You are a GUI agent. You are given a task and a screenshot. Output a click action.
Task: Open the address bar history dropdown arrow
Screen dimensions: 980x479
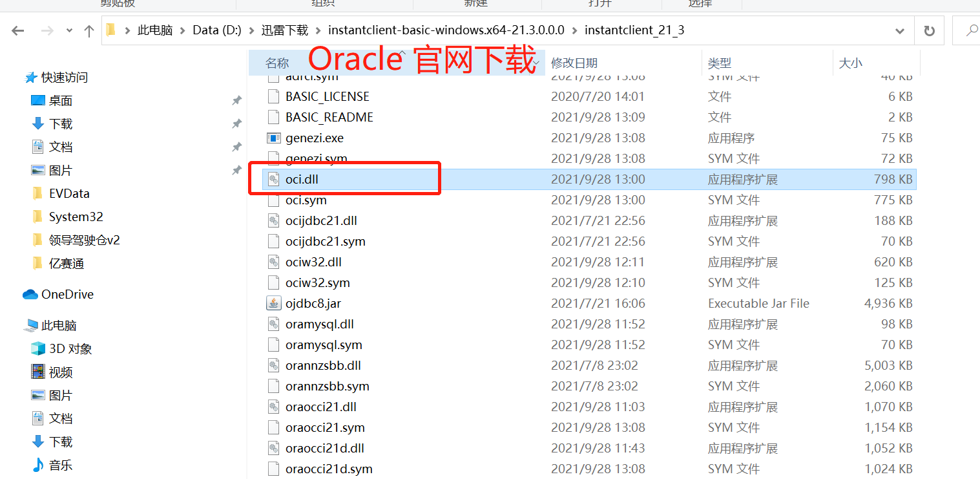tap(899, 30)
